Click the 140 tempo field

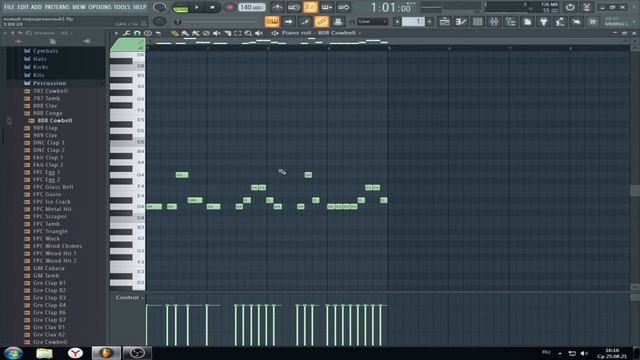point(251,7)
